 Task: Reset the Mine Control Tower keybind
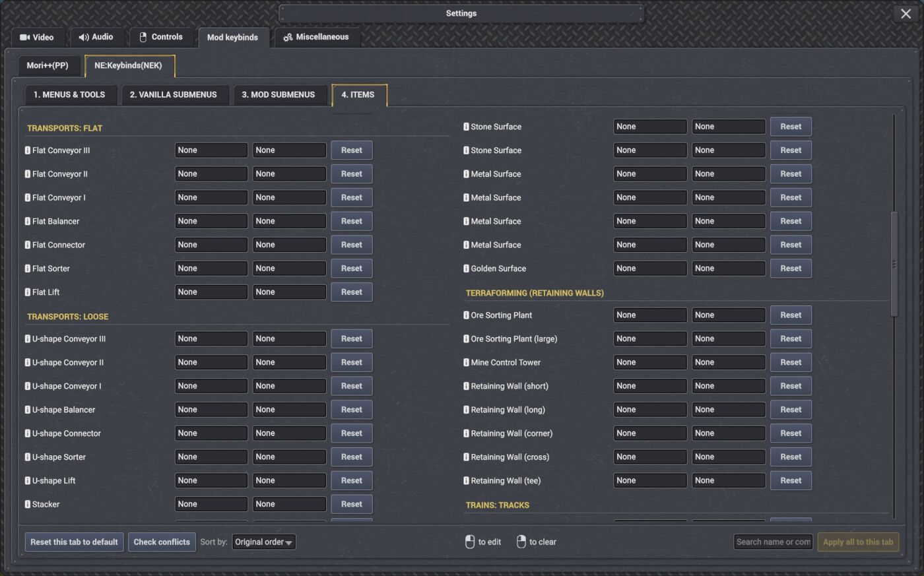point(791,363)
